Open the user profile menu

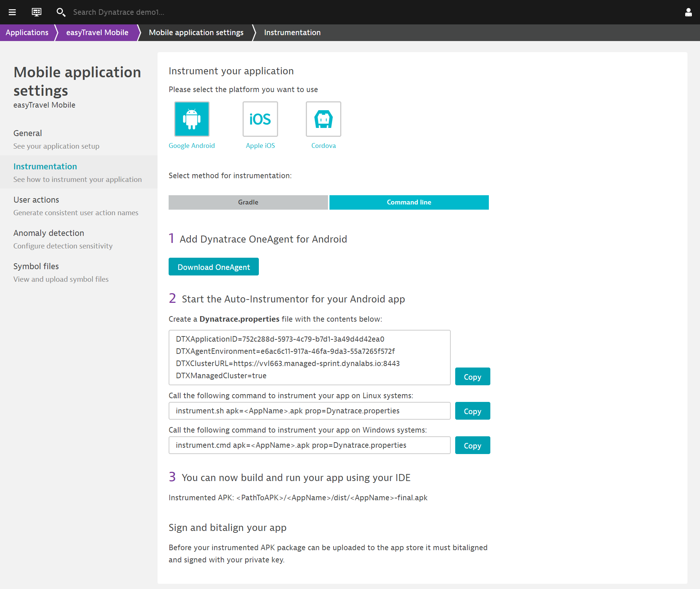(688, 12)
